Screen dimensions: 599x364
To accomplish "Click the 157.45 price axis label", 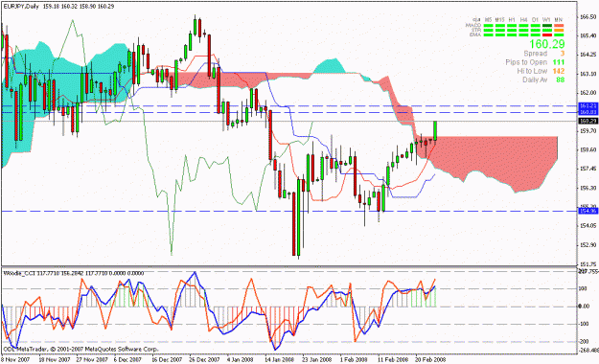I will pos(588,169).
